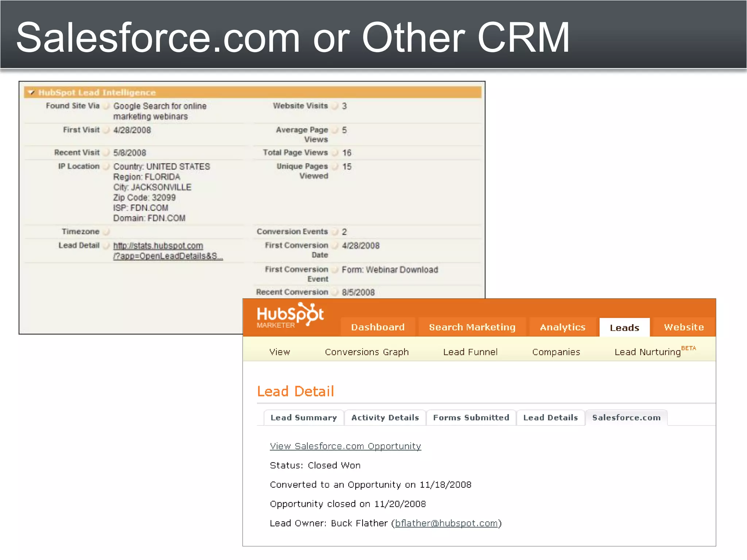Open Conversions Graph submenu item

coord(367,352)
